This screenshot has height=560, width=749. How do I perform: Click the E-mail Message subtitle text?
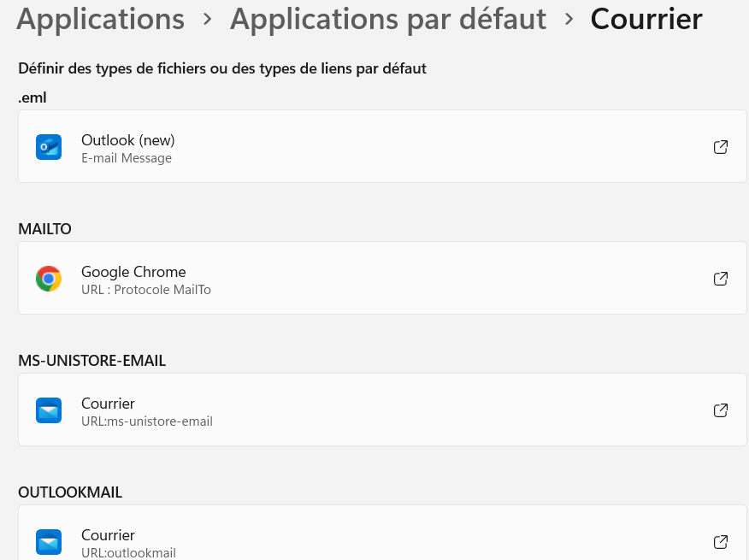point(127,158)
